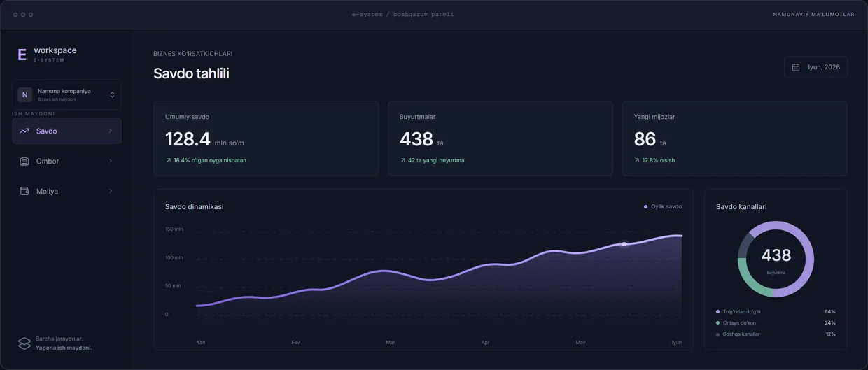Open the Namuna kompaniya workspace switcher
The image size is (868, 370).
(x=66, y=94)
